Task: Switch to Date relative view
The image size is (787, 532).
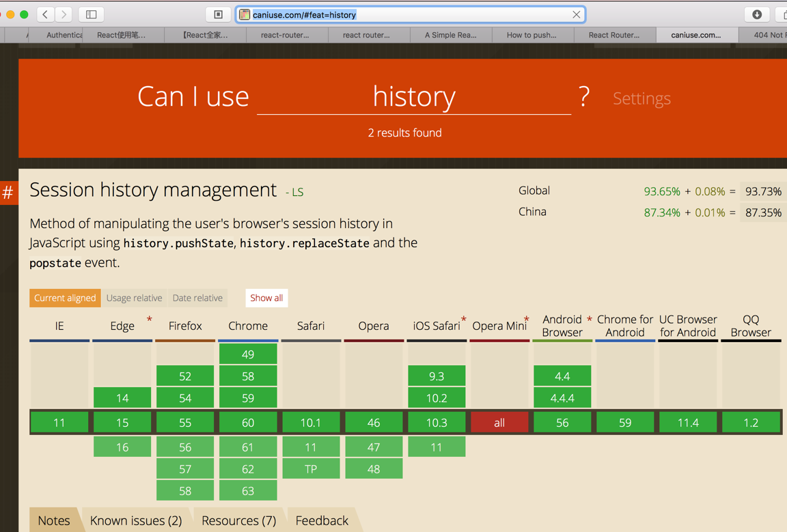Action: click(x=197, y=298)
